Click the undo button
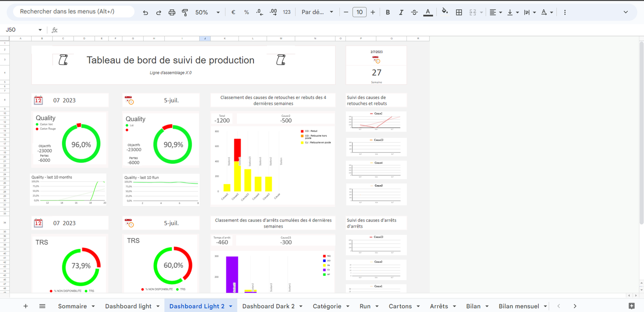This screenshot has height=312, width=644. [x=145, y=12]
